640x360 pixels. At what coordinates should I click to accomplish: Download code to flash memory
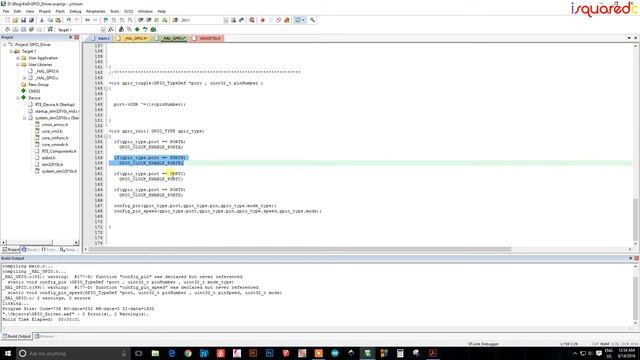coord(50,29)
